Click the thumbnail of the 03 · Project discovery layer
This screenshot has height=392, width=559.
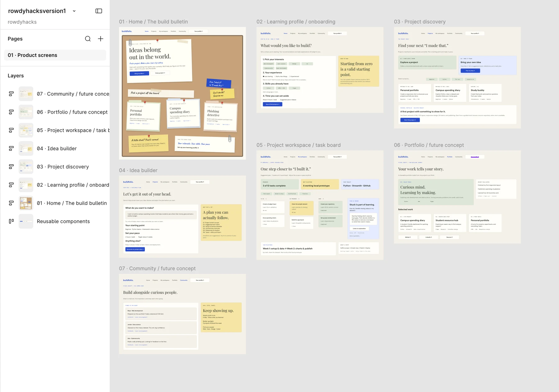pyautogui.click(x=26, y=167)
